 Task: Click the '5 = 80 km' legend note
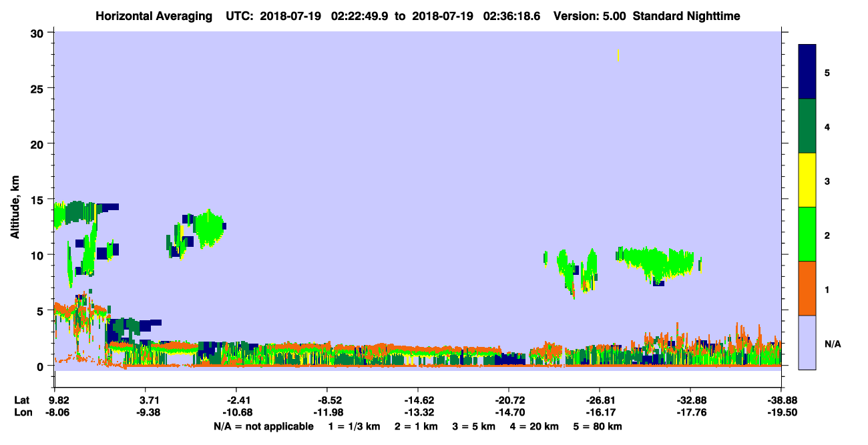[599, 426]
